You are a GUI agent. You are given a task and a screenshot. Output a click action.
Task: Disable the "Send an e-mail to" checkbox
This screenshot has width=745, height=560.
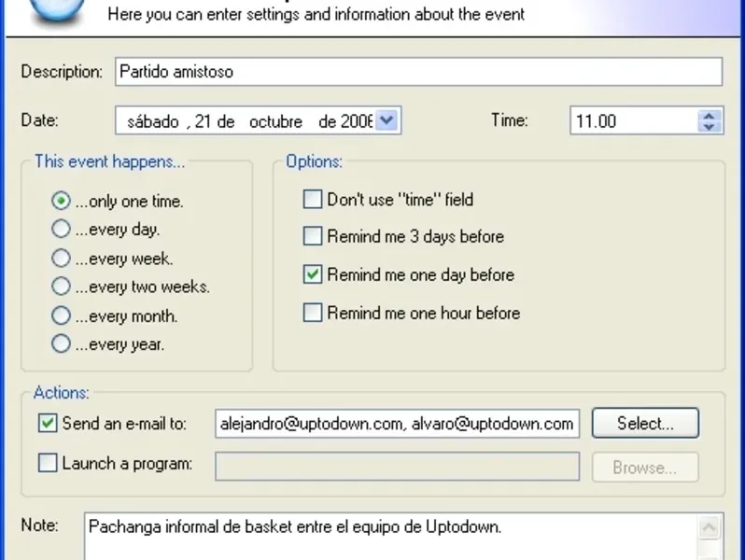tap(48, 424)
